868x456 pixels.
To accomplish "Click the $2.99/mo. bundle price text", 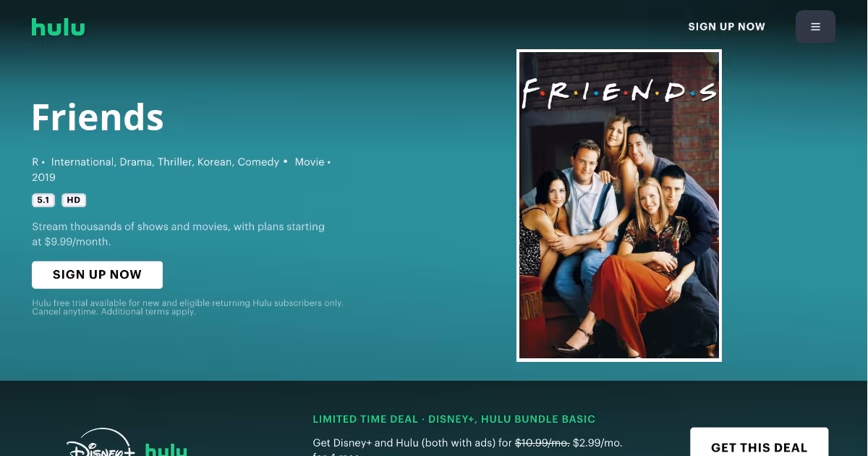I will [597, 442].
